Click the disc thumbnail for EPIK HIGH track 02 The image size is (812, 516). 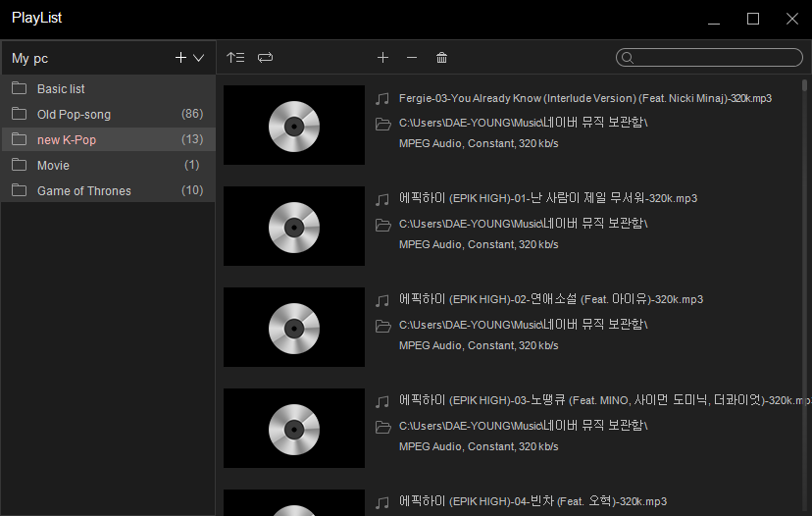(294, 327)
